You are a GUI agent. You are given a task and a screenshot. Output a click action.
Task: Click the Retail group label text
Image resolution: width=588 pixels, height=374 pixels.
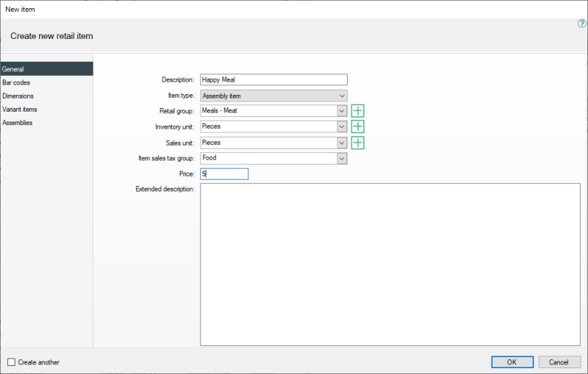tap(177, 111)
